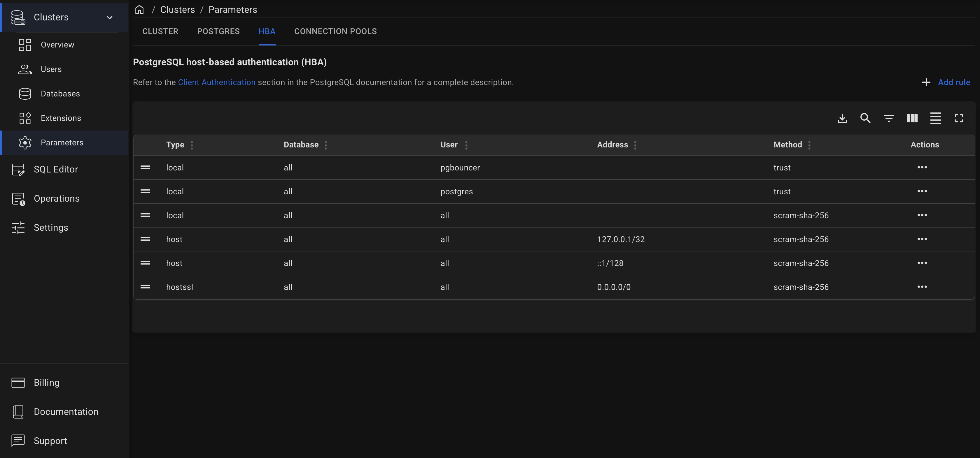Click Add rule button
The image size is (980, 458).
(x=946, y=82)
